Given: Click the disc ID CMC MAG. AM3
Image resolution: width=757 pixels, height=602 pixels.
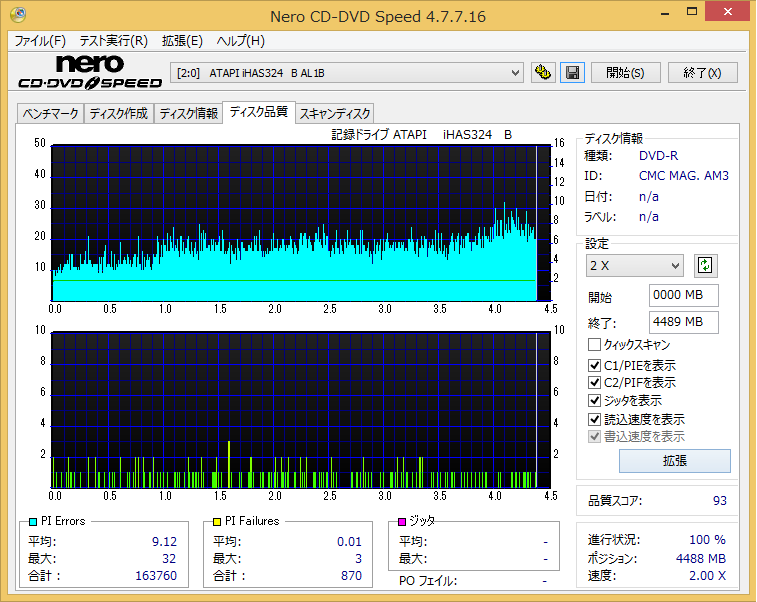Looking at the screenshot, I should coord(684,176).
